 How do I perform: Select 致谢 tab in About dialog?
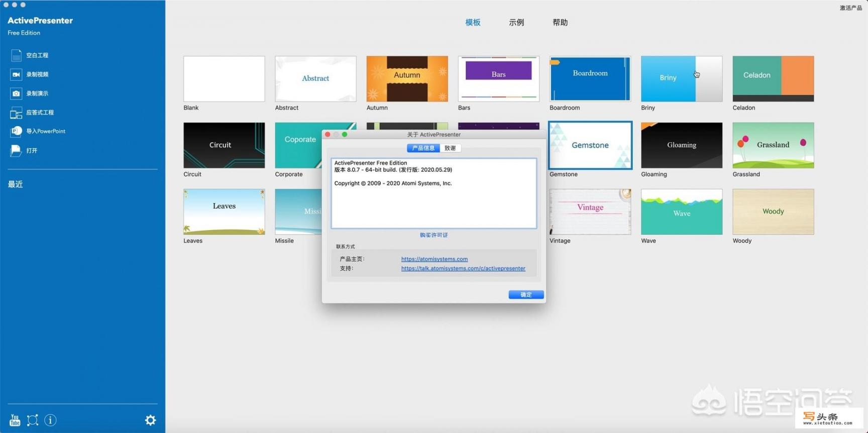(450, 148)
